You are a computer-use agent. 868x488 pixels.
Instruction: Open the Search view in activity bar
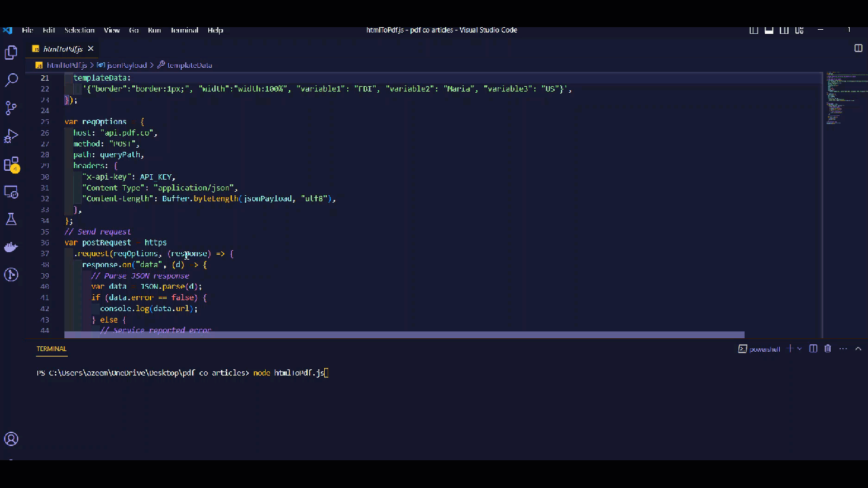[x=11, y=80]
